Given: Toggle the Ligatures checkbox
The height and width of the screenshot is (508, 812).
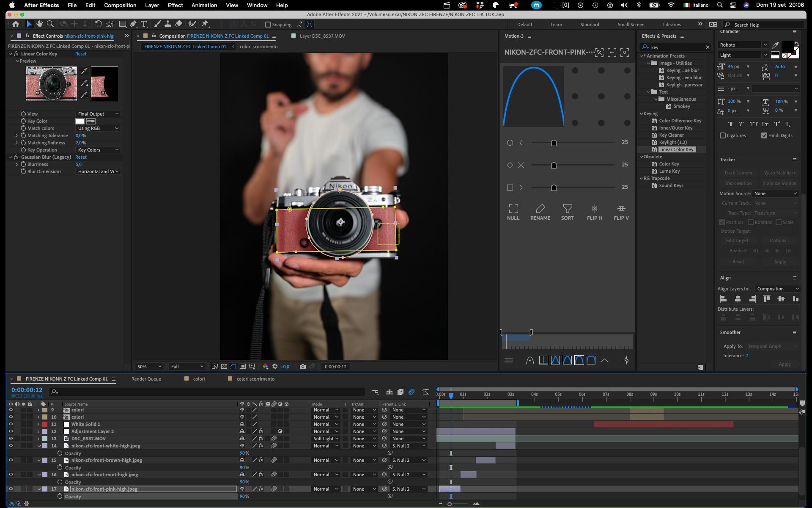Looking at the screenshot, I should [723, 135].
